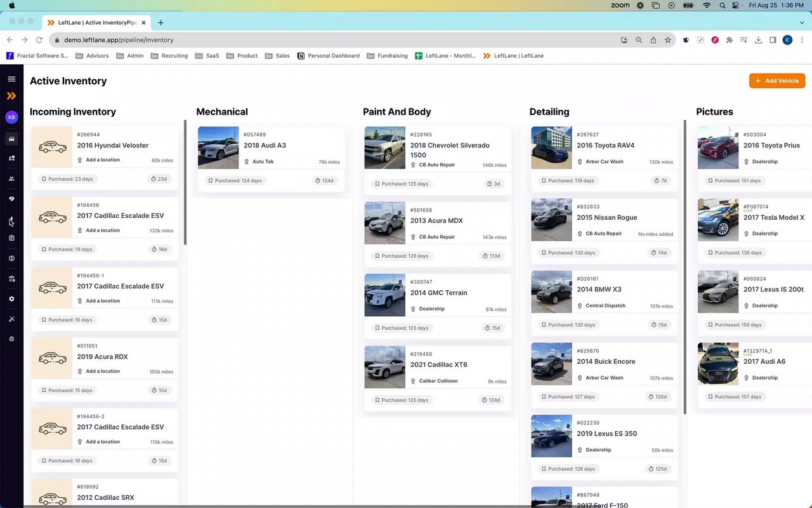Viewport: 812px width, 508px height.
Task: Open the Fundraising bookmark folder
Action: point(387,56)
